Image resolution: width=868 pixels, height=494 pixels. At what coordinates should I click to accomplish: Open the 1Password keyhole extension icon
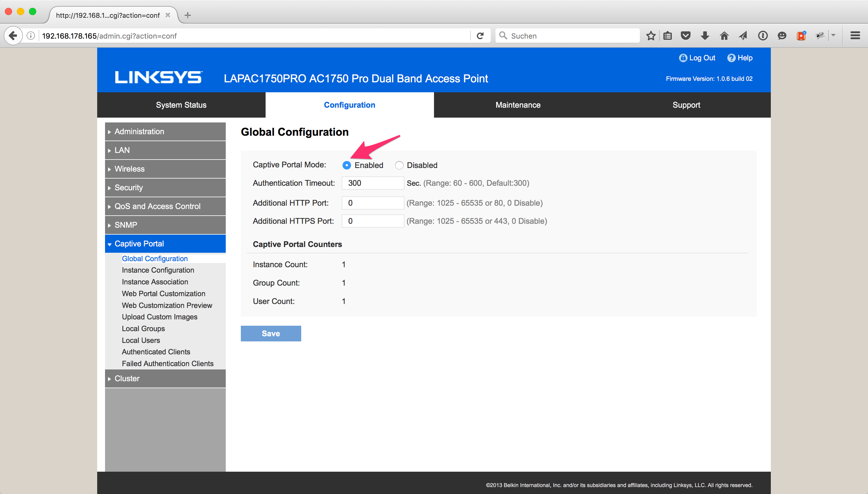[762, 36]
